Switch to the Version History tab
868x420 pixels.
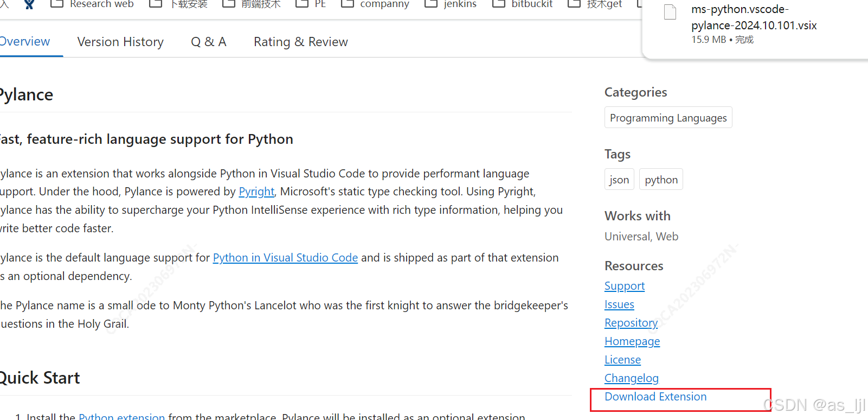tap(120, 42)
